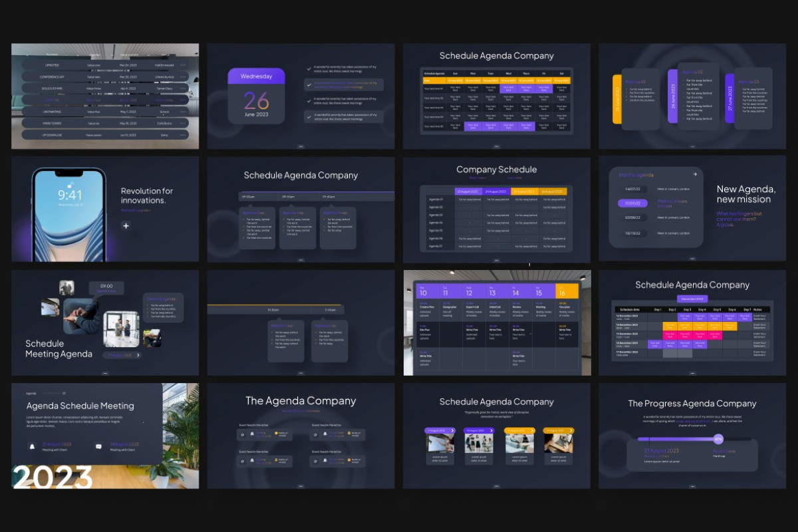
Task: Click the highlighted 17/07/22 date pill
Action: (632, 203)
